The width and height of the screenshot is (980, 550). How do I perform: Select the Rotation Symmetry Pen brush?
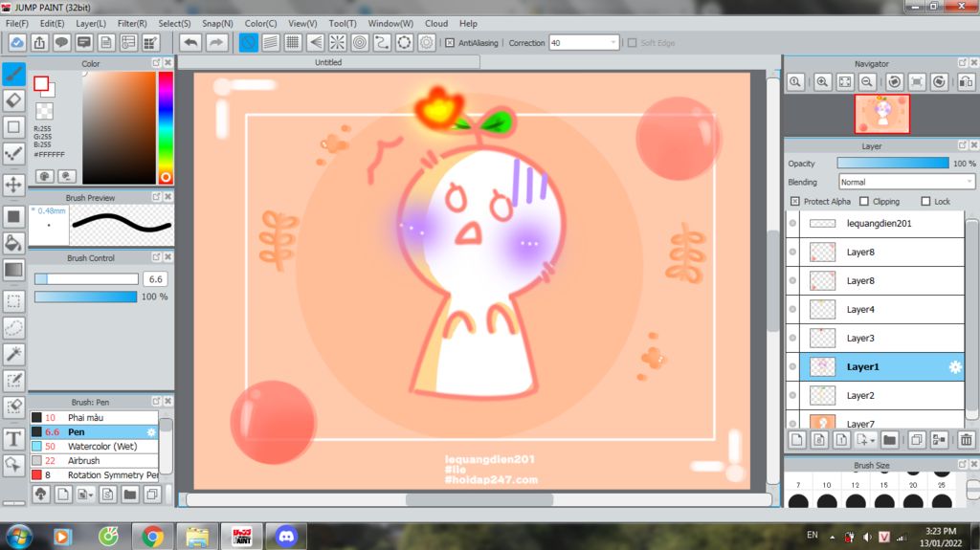94,475
